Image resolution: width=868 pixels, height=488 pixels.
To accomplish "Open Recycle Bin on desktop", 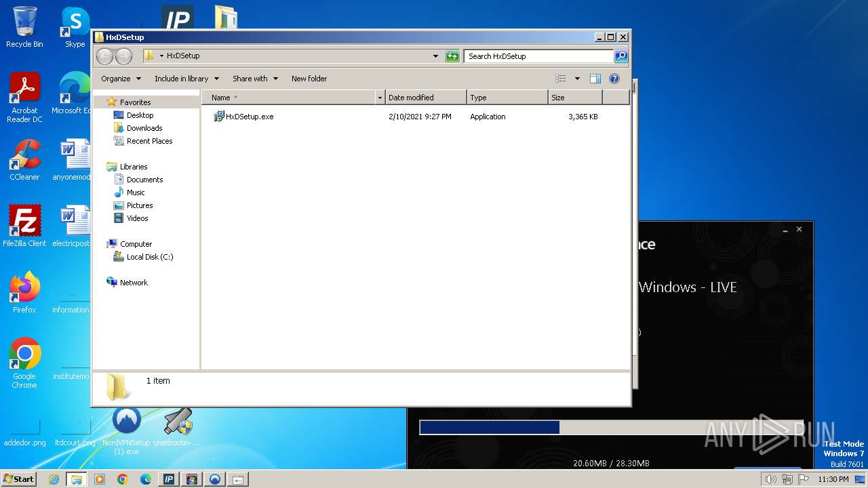I will coord(24,27).
